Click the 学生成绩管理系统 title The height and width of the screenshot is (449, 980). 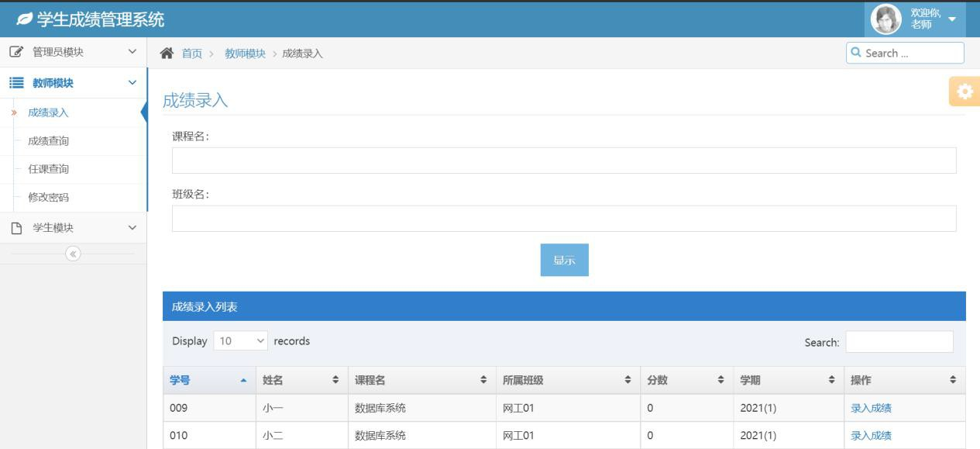pyautogui.click(x=101, y=19)
